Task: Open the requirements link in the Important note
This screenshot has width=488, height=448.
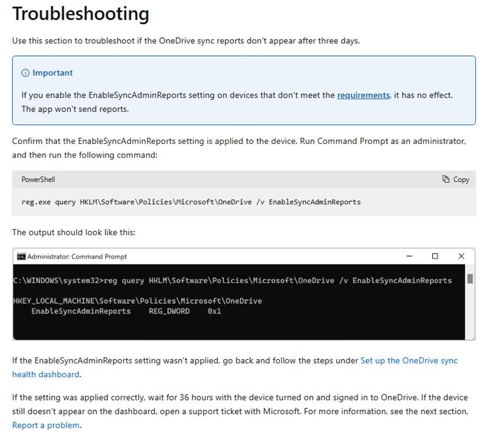Action: point(363,95)
